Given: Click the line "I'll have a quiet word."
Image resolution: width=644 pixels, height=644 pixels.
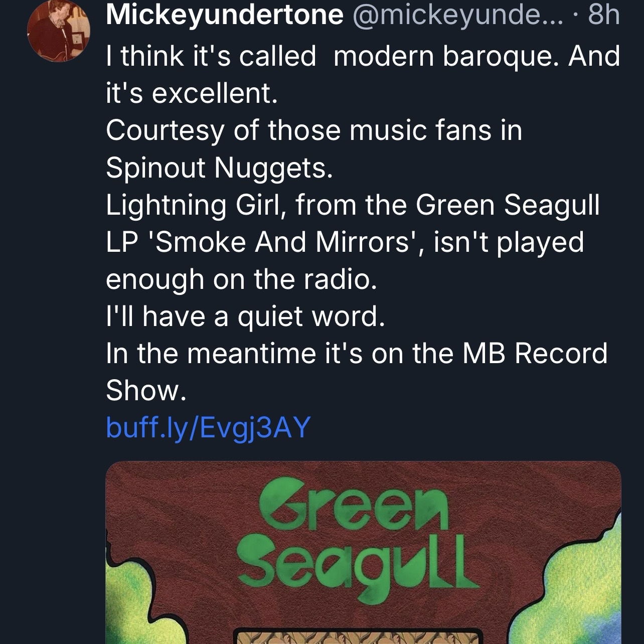Looking at the screenshot, I should pos(245,316).
